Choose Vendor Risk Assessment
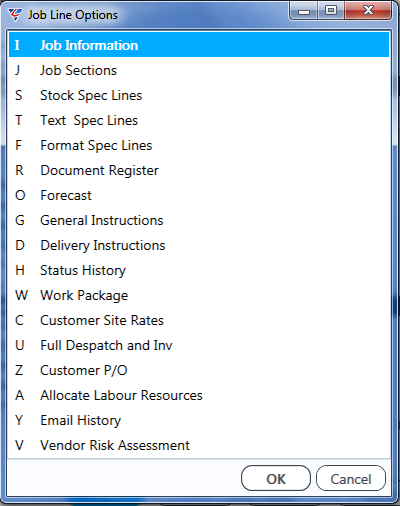Viewport: 400px width, 506px height. (x=199, y=445)
